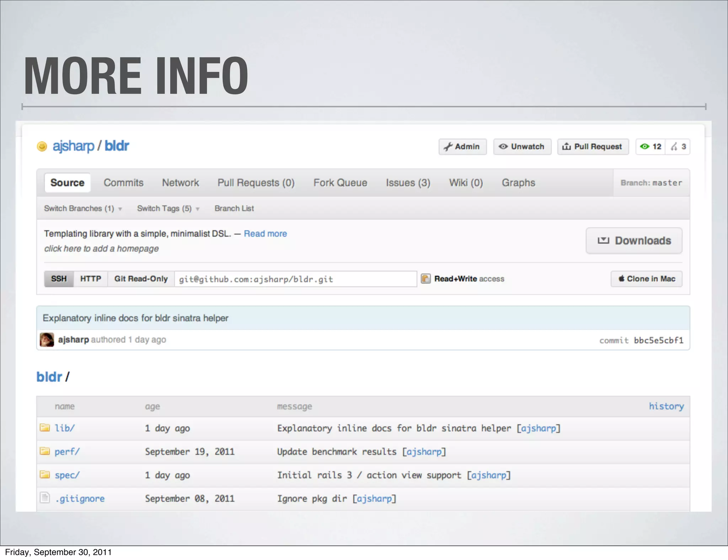Click the 'September 19, 2011' age cell

click(x=189, y=452)
